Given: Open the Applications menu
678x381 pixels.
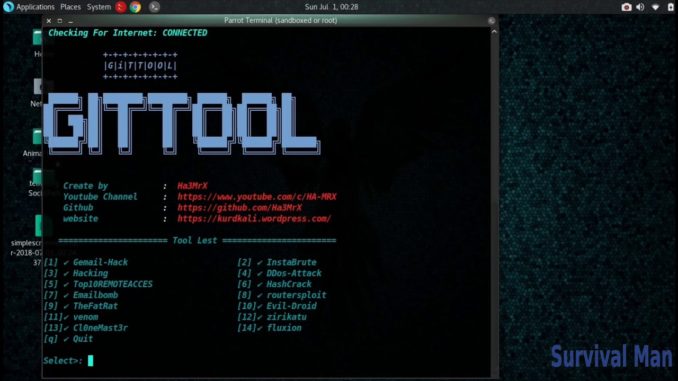Looking at the screenshot, I should [35, 7].
